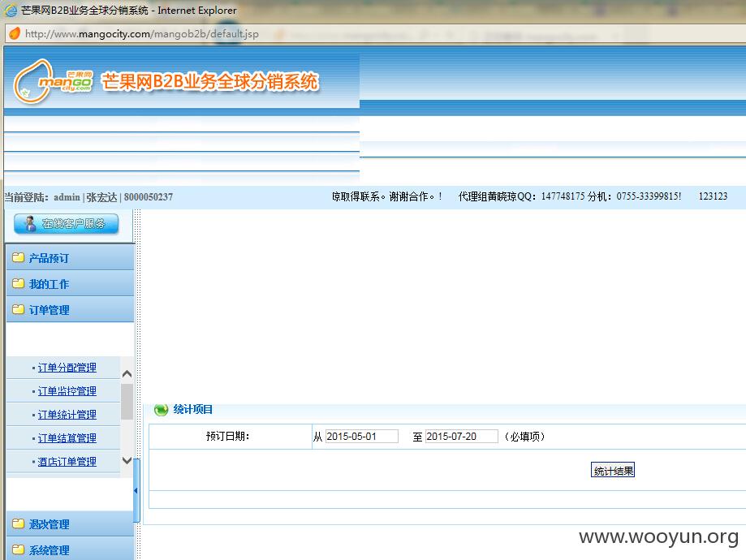Collapse the 订单管理 menu section
The image size is (746, 560).
click(70, 310)
